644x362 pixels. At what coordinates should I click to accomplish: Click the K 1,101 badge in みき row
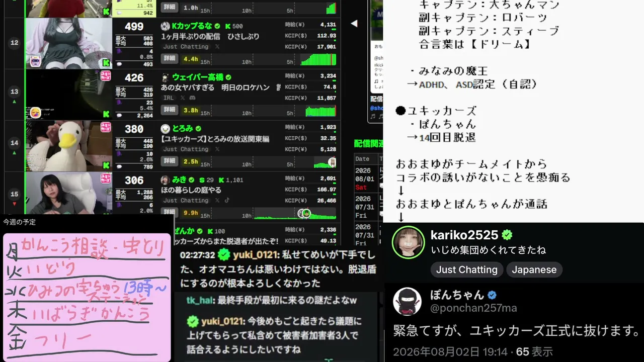[x=230, y=180]
